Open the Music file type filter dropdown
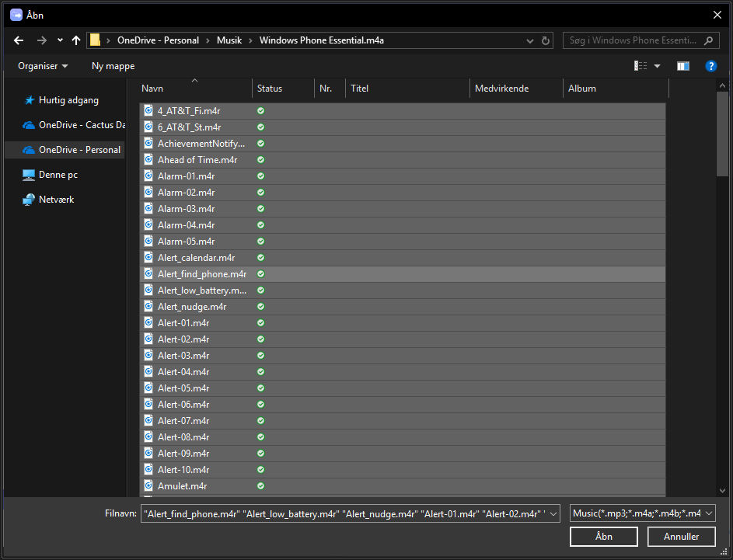The width and height of the screenshot is (733, 560). click(642, 513)
